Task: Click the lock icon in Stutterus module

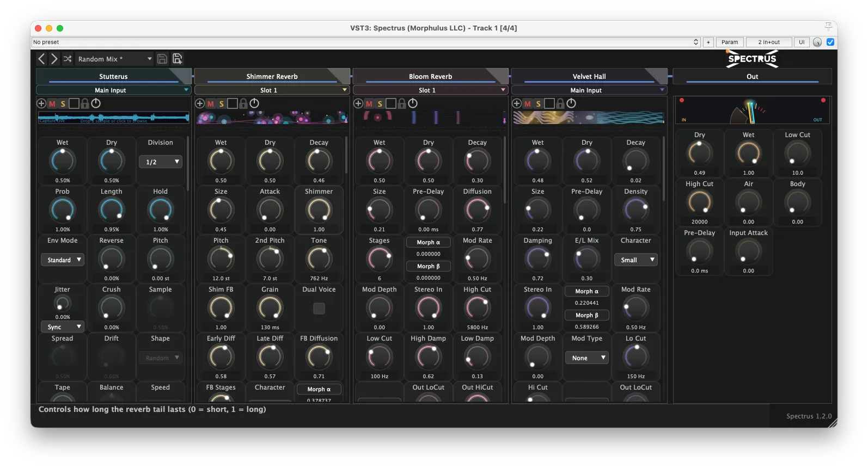Action: pos(85,103)
